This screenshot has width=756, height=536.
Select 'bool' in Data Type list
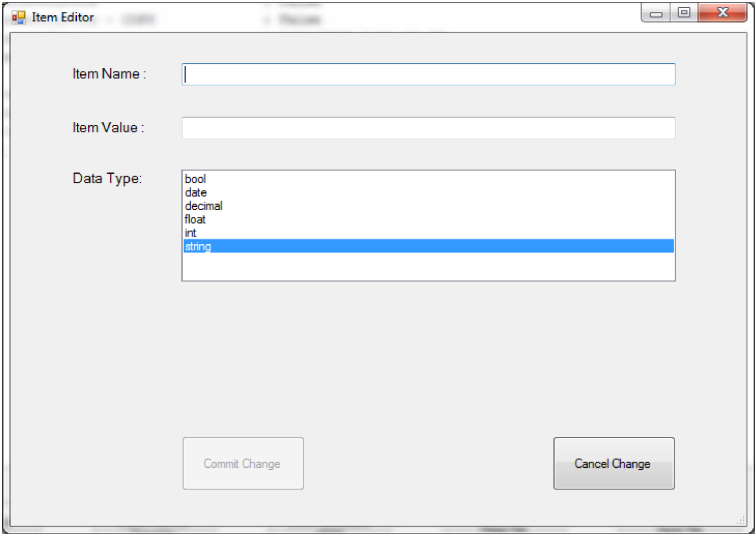pyautogui.click(x=428, y=179)
